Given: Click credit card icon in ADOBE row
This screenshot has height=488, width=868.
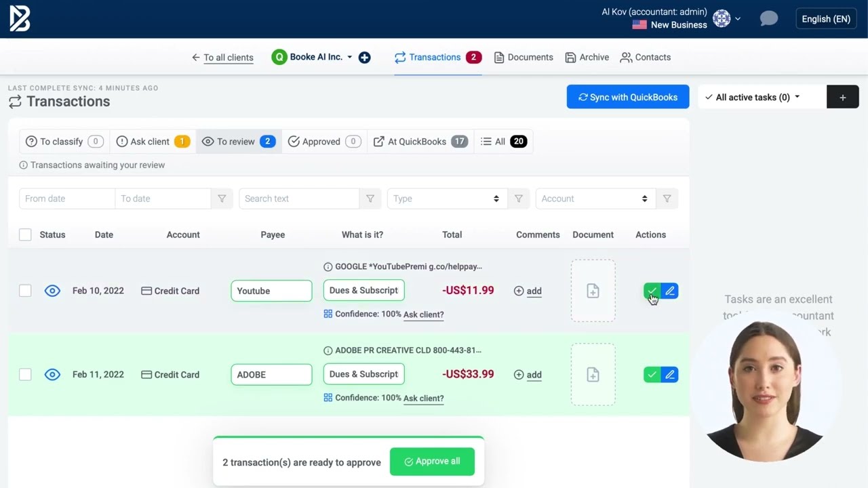Looking at the screenshot, I should 146,375.
